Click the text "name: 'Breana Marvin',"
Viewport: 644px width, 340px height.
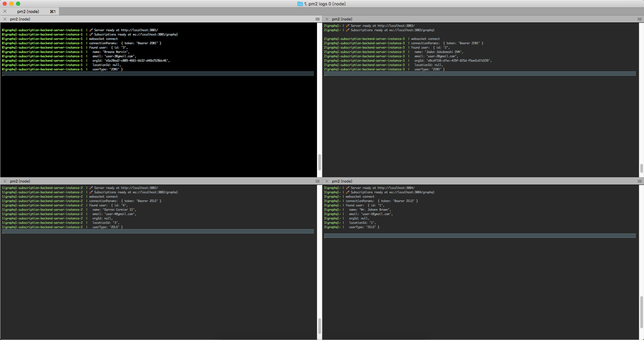[x=111, y=52]
